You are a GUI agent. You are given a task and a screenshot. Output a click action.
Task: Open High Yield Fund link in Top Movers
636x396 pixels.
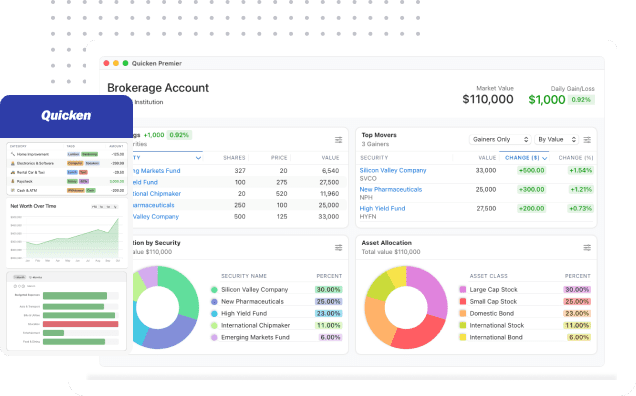(382, 209)
